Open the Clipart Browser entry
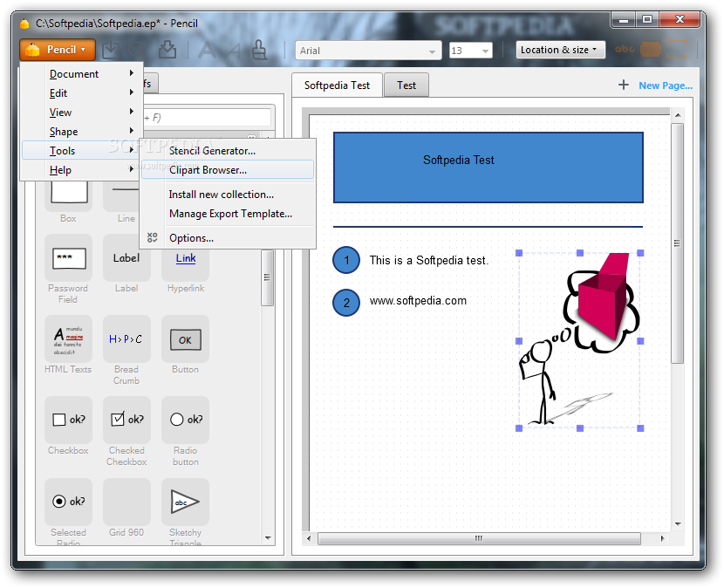 228,170
